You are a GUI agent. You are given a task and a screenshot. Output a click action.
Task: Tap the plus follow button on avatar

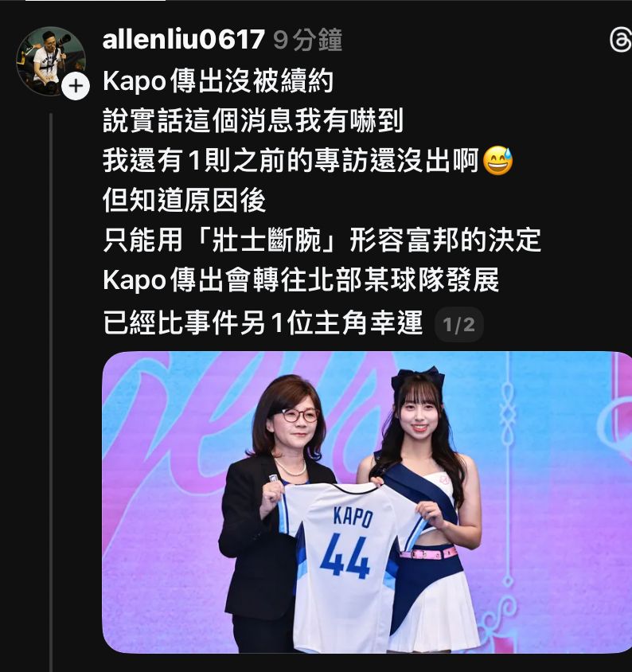coord(76,86)
